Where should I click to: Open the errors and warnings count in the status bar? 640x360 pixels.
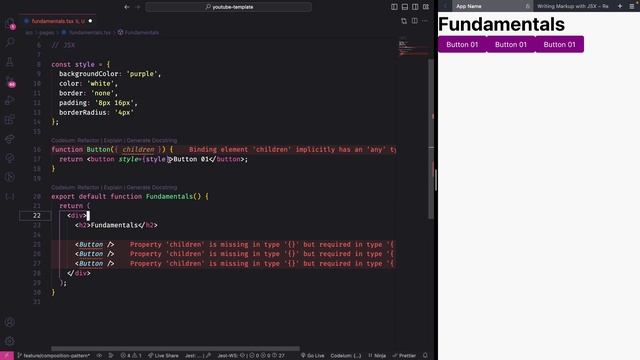click(x=131, y=356)
